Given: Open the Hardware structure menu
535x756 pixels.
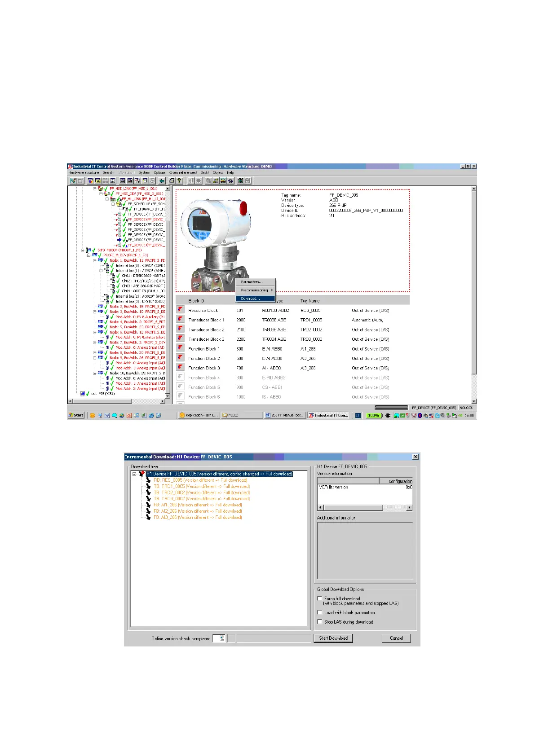Looking at the screenshot, I should 84,172.
